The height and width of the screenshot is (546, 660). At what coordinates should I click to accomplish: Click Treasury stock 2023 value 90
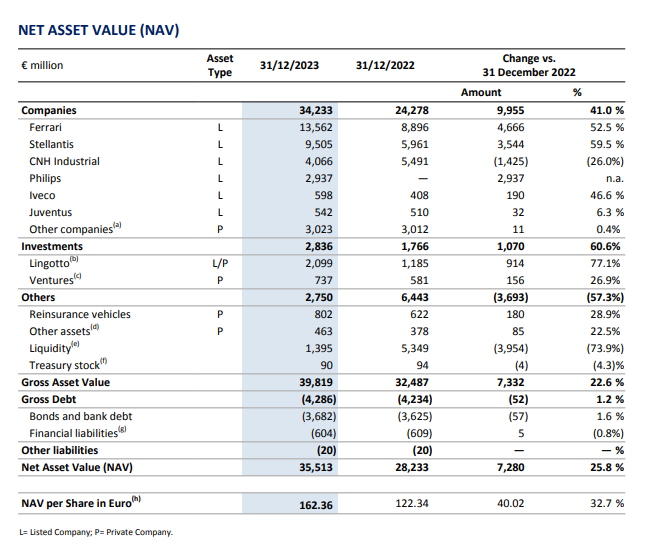(x=326, y=365)
